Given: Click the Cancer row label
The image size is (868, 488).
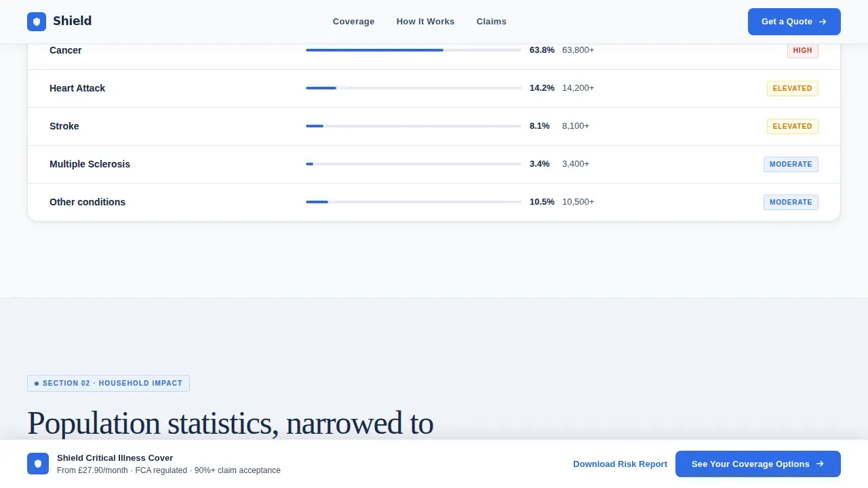Looking at the screenshot, I should point(66,50).
